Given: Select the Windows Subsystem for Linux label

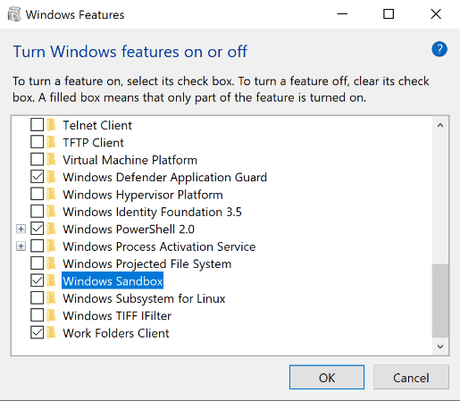Looking at the screenshot, I should [144, 298].
